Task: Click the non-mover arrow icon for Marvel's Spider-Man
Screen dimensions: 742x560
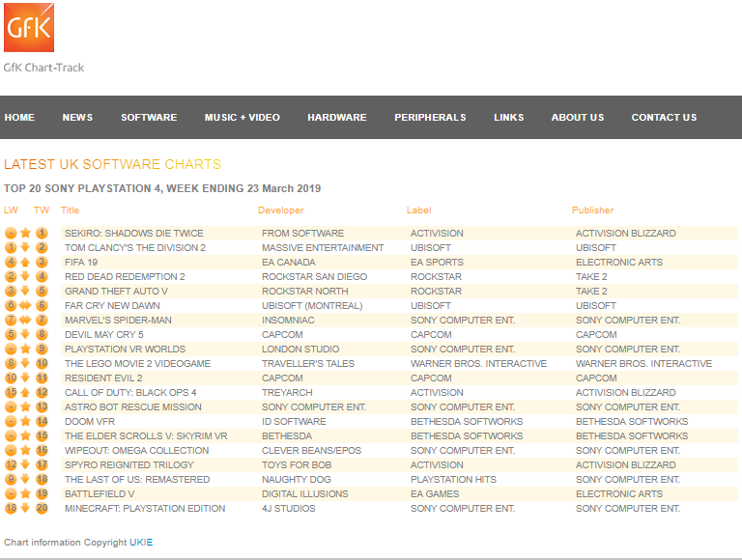Action: (25, 320)
